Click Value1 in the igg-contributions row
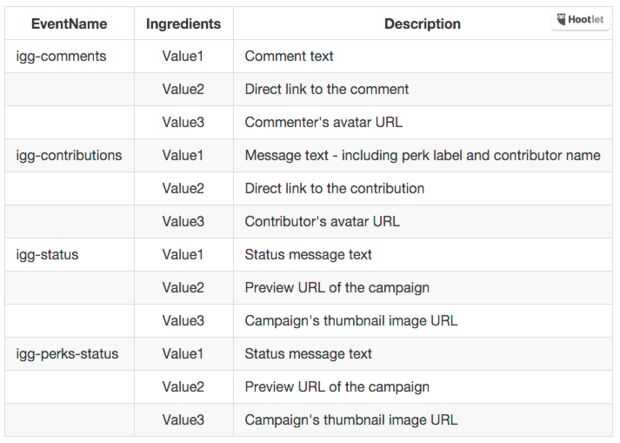 [x=183, y=155]
